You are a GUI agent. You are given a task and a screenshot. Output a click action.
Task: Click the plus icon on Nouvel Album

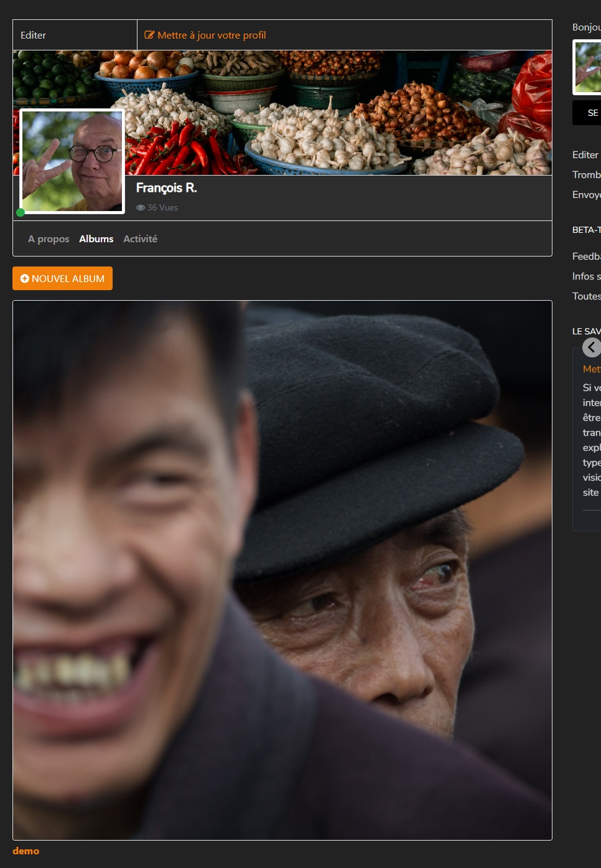tap(25, 279)
